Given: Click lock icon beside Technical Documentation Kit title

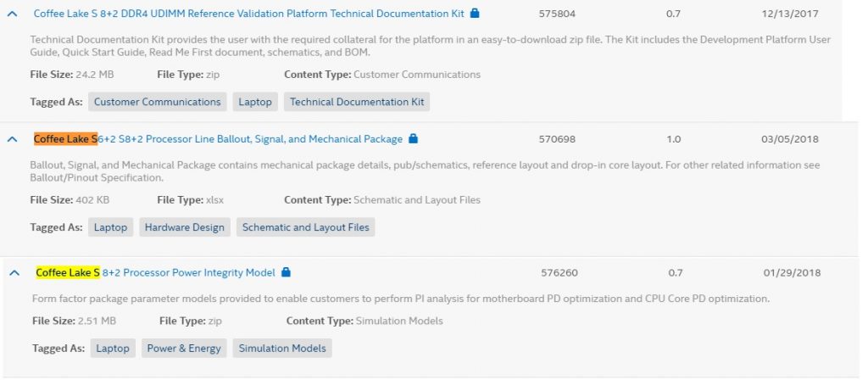Looking at the screenshot, I should pos(475,14).
